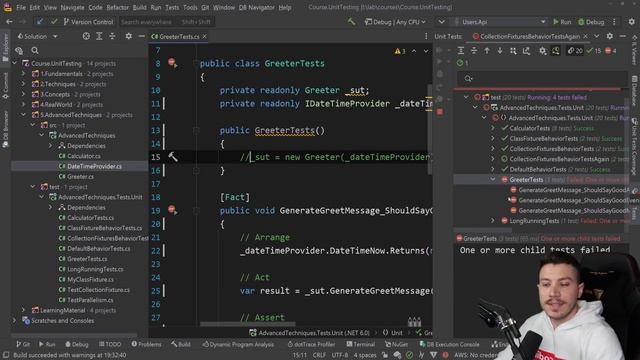This screenshot has width=640, height=360.
Task: Expand CalculatorTests node in test tree
Action: click(x=493, y=128)
